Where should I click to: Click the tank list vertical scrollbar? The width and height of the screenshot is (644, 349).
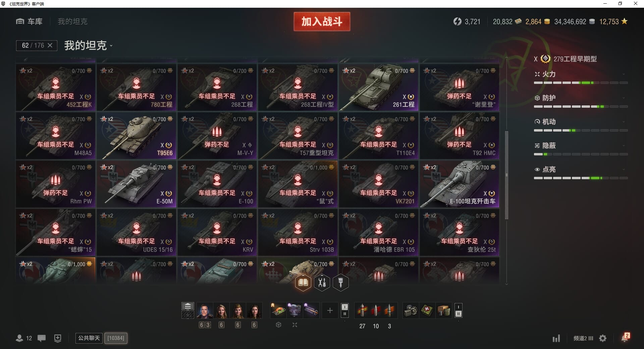coord(506,175)
